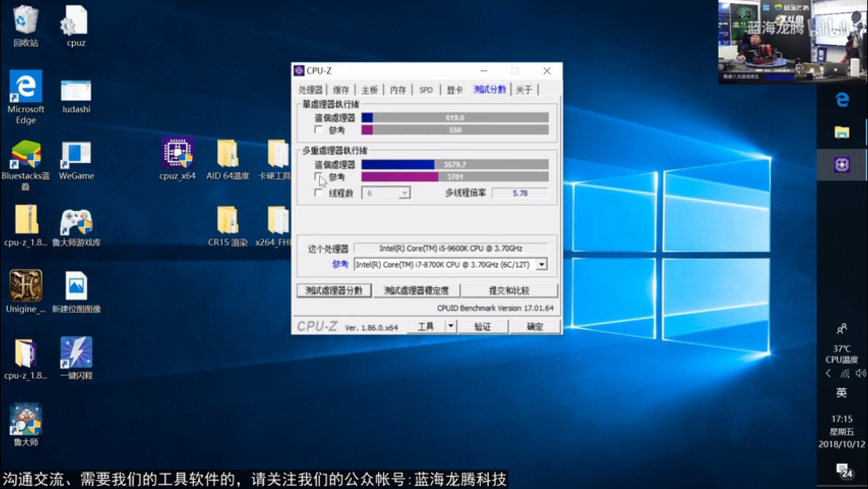Click the single-thread score bar 619.0

click(x=455, y=118)
